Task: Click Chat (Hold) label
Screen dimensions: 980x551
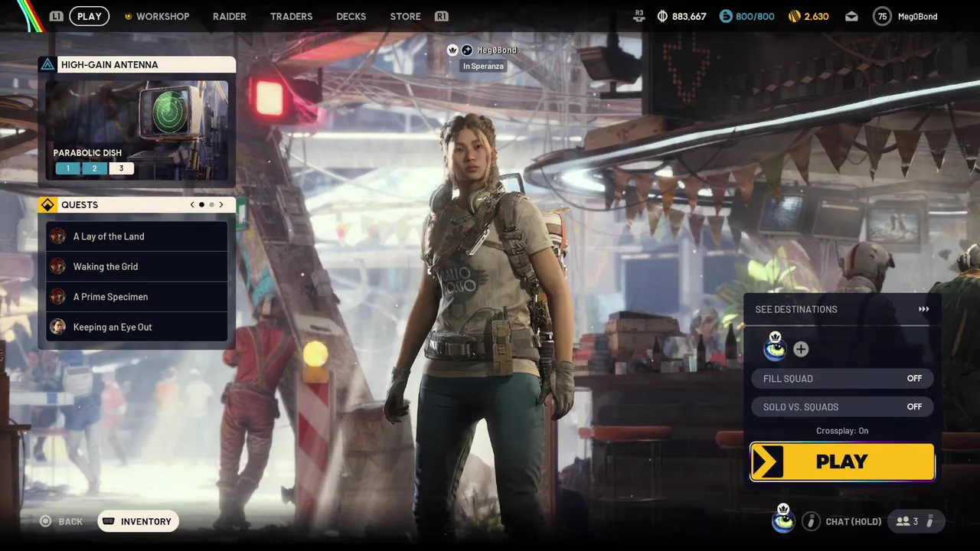Action: 854,522
